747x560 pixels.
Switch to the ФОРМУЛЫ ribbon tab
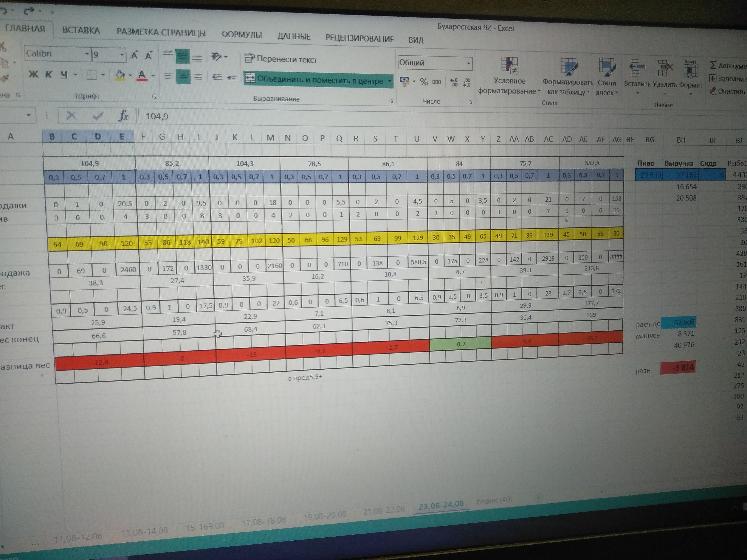[x=241, y=35]
